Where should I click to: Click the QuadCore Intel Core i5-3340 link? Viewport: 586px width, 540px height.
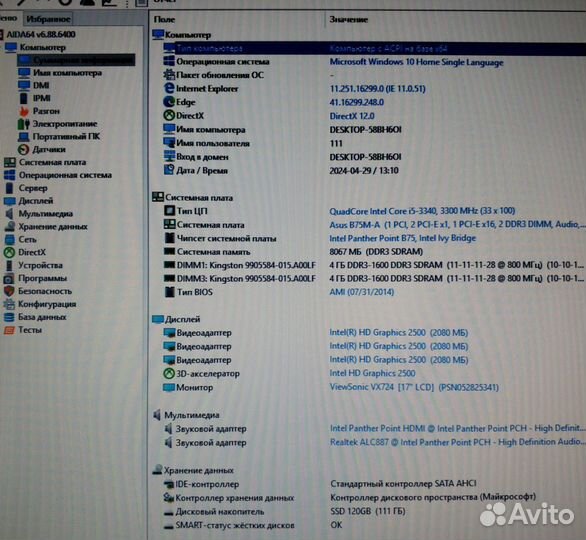pyautogui.click(x=422, y=211)
